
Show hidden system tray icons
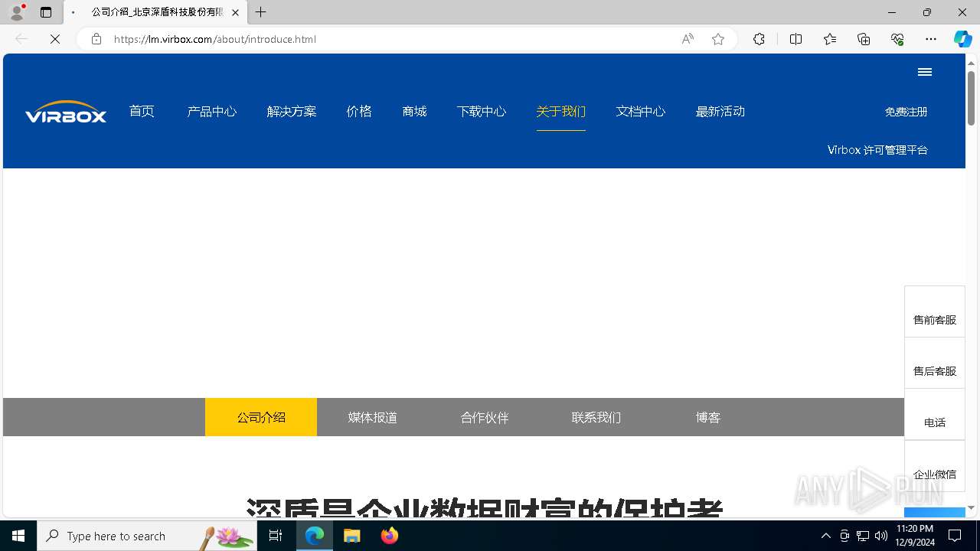(825, 536)
